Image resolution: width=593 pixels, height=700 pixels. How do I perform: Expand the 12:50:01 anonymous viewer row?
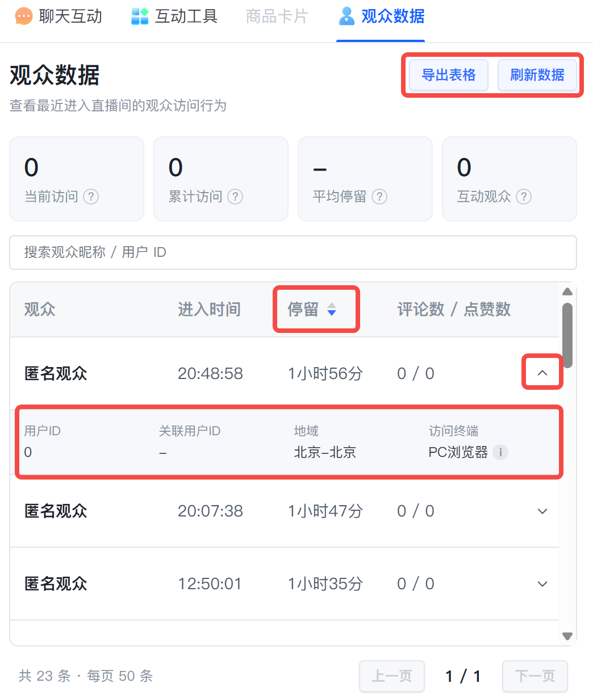(x=542, y=584)
